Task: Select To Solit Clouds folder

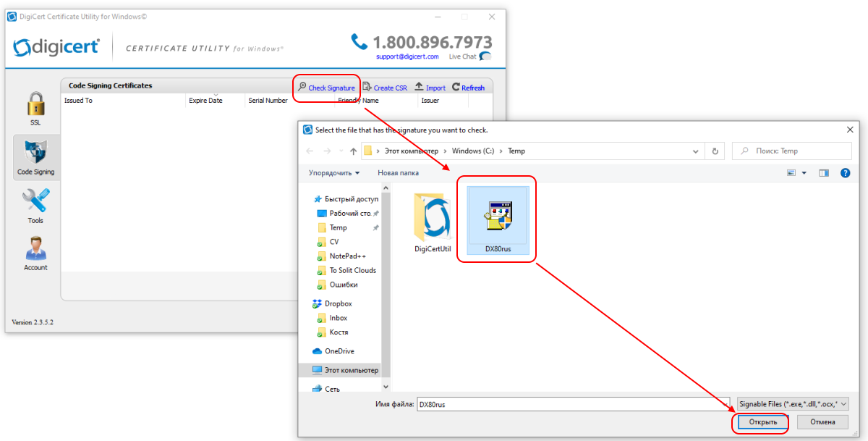Action: [346, 270]
